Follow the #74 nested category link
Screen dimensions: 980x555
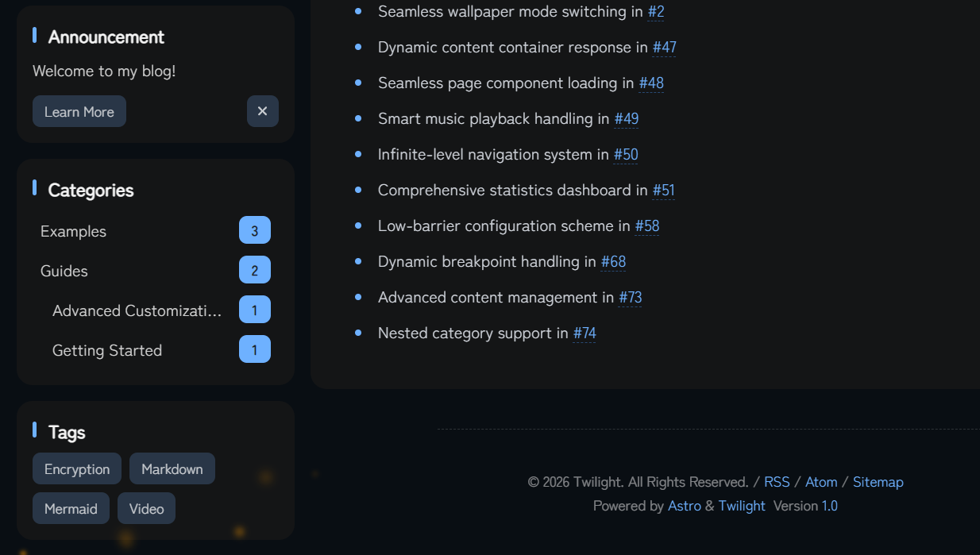[x=585, y=333]
